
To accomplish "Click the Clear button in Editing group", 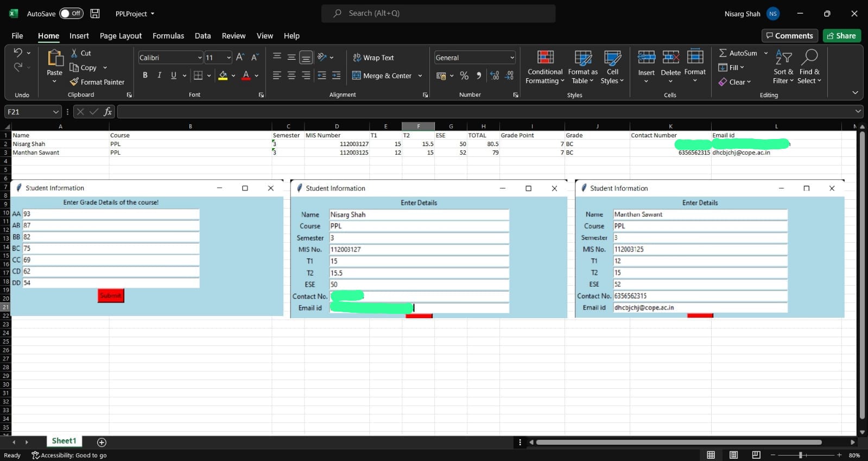I will pyautogui.click(x=735, y=82).
